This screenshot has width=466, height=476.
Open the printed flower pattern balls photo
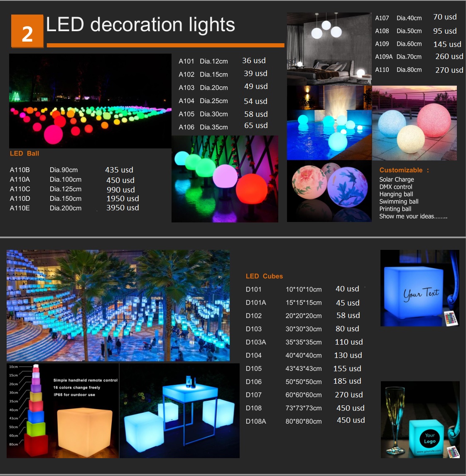[x=329, y=191]
